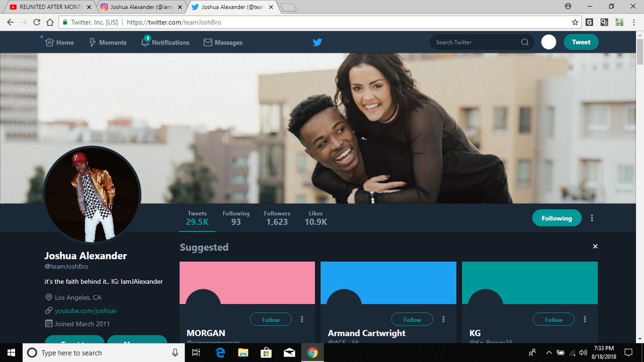Select the Tweets 29.5K tab
Viewport: 644px width, 362px height.
coord(197,218)
